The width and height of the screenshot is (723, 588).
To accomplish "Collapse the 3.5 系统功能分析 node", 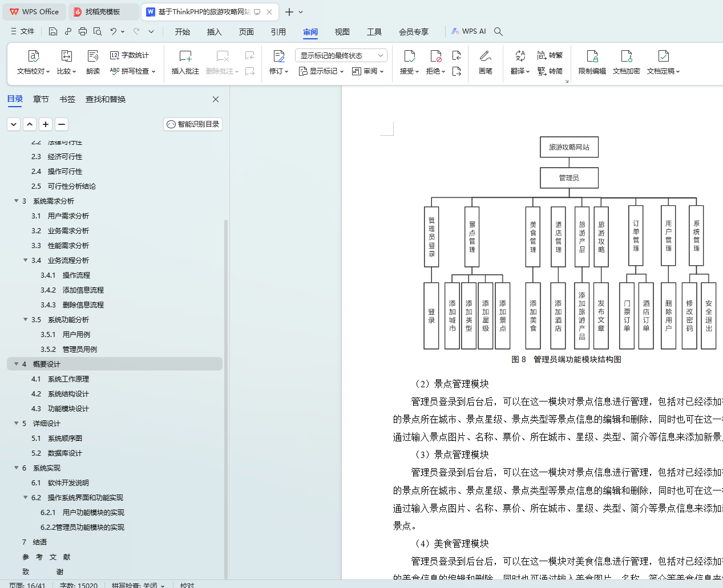I will click(x=25, y=319).
